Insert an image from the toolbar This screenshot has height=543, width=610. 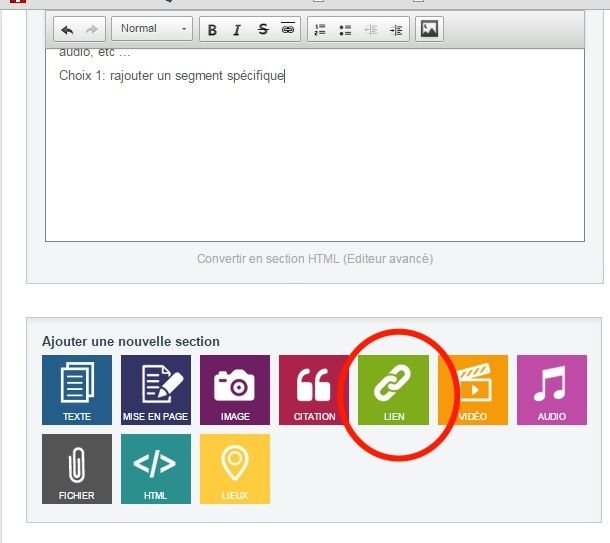(x=429, y=29)
